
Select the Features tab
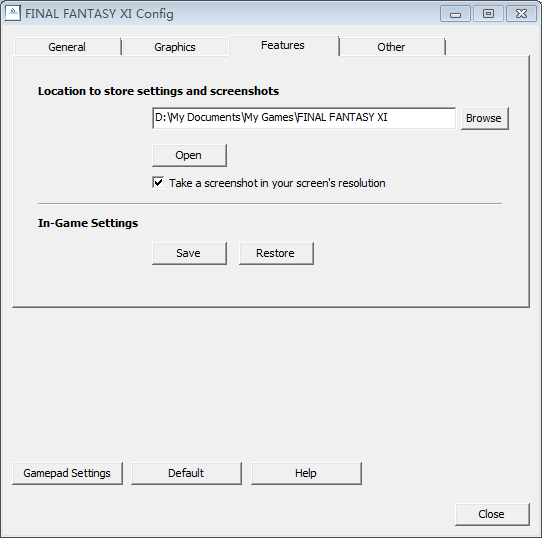pos(283,45)
